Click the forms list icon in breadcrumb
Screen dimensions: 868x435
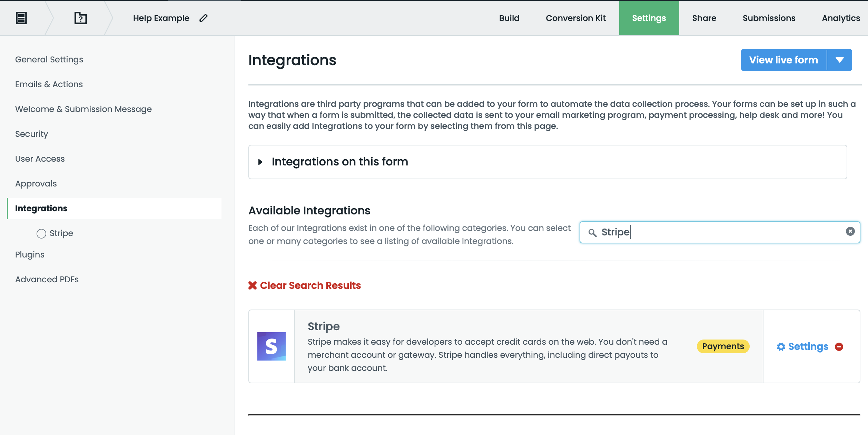(21, 18)
